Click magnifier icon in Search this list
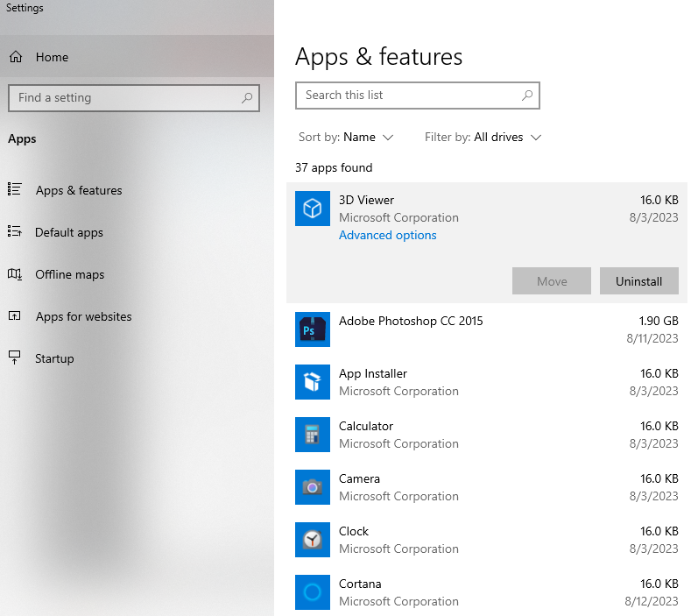Viewport: 698px width, 616px height. (x=527, y=95)
